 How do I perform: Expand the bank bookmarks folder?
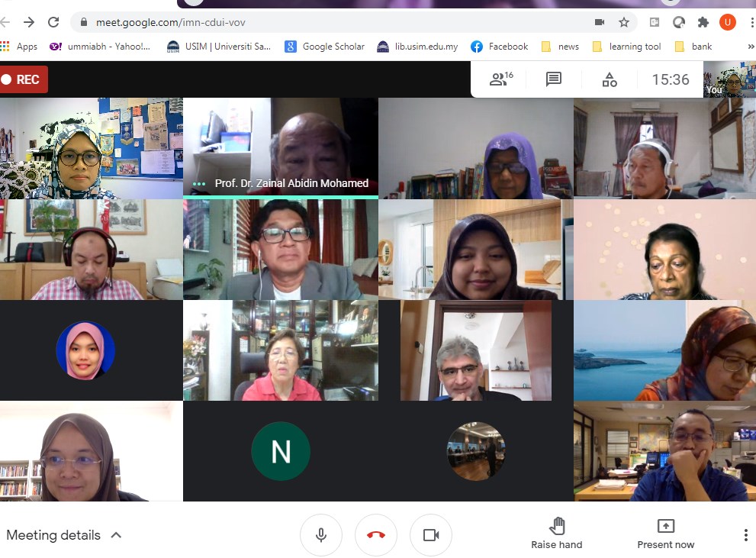(693, 47)
